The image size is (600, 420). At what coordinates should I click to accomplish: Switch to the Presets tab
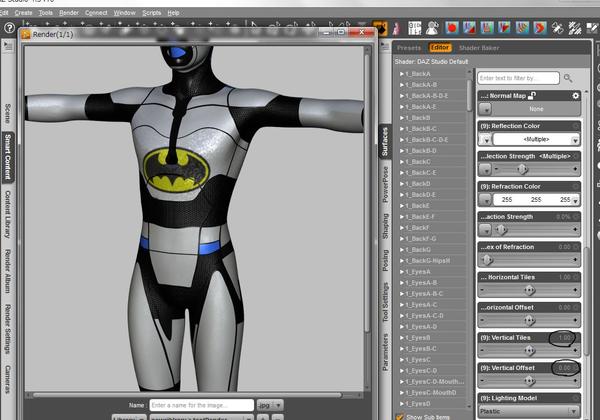pos(409,48)
